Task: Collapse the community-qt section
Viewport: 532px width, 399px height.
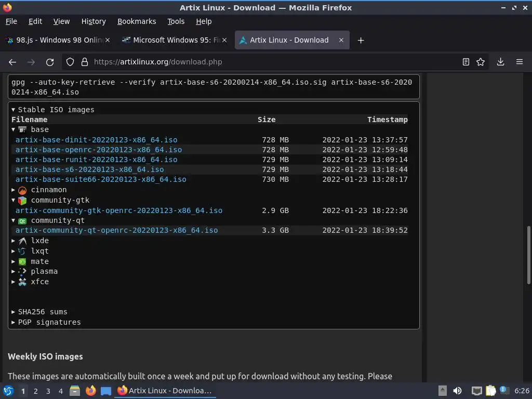Action: pyautogui.click(x=13, y=221)
